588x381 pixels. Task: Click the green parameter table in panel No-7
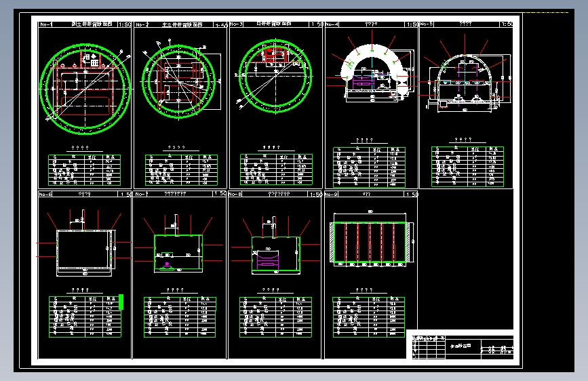180,317
